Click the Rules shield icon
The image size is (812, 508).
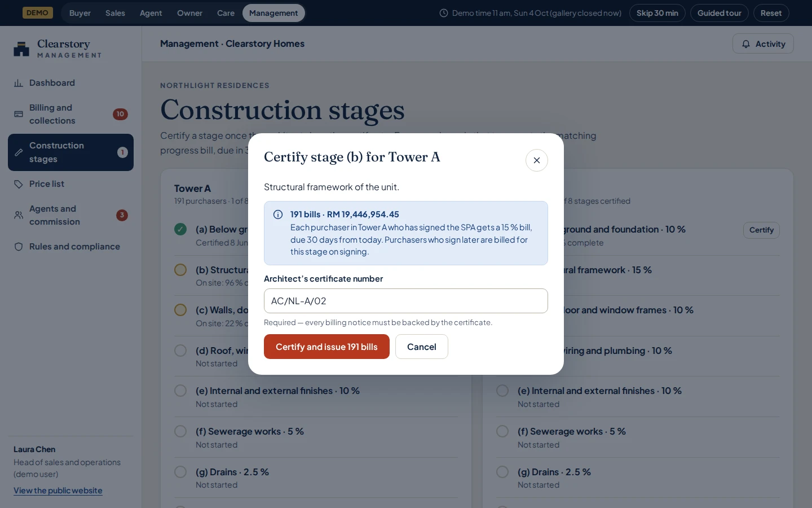point(19,247)
